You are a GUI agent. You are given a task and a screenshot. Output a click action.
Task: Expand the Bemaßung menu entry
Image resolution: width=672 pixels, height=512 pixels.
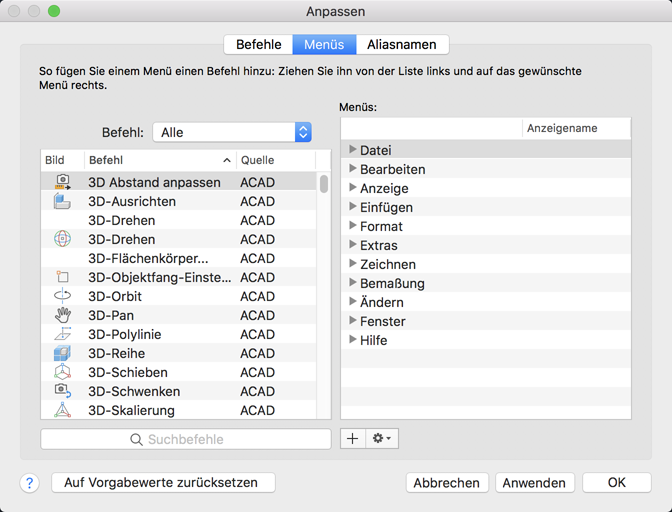(353, 283)
